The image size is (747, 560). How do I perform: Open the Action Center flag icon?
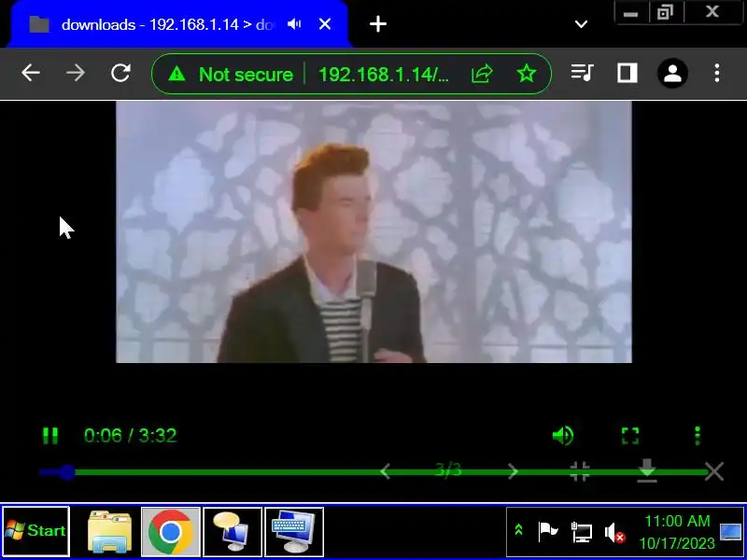(x=547, y=532)
